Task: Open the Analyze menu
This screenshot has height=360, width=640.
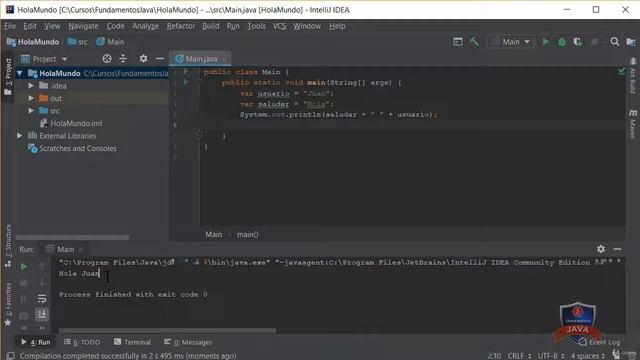Action: pyautogui.click(x=145, y=26)
